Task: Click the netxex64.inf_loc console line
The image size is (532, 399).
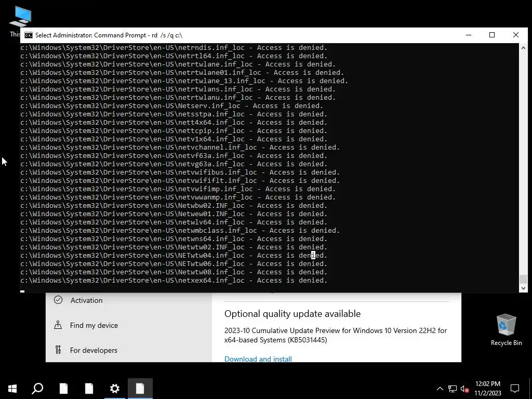Action: point(174,280)
